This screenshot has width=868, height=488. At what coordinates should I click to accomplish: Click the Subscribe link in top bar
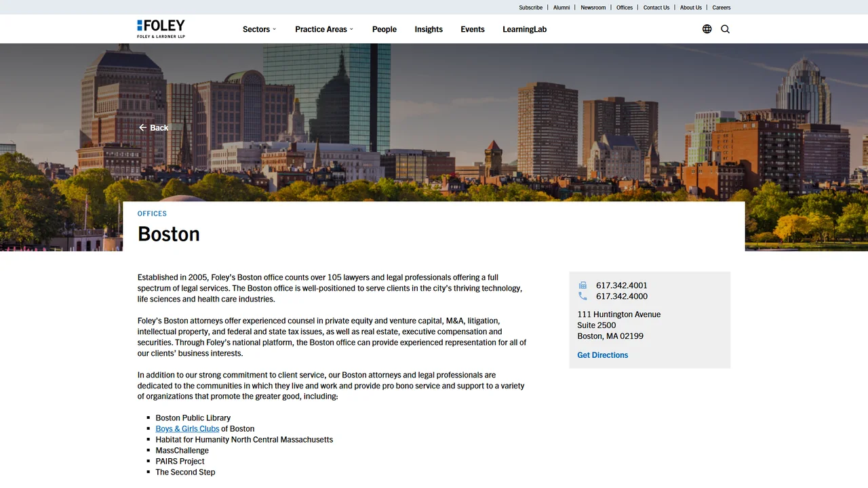[x=530, y=7]
